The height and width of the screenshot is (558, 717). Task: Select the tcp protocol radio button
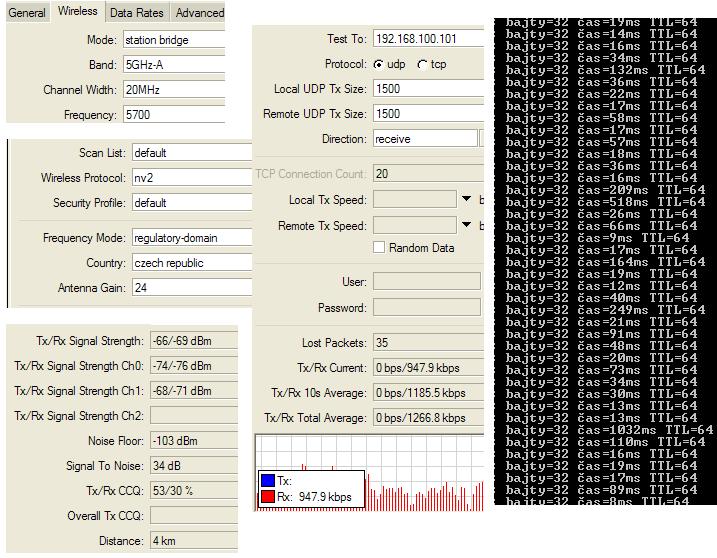pyautogui.click(x=422, y=64)
